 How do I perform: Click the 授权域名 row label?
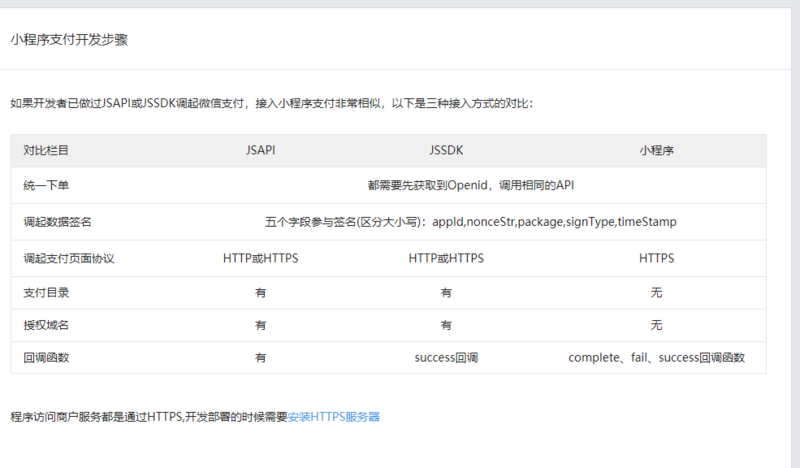pyautogui.click(x=46, y=325)
